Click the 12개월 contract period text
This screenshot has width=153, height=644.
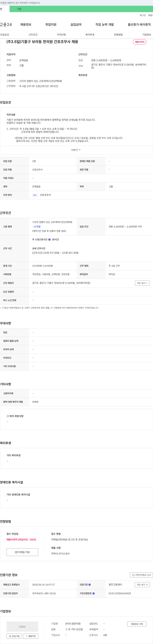tap(37, 226)
